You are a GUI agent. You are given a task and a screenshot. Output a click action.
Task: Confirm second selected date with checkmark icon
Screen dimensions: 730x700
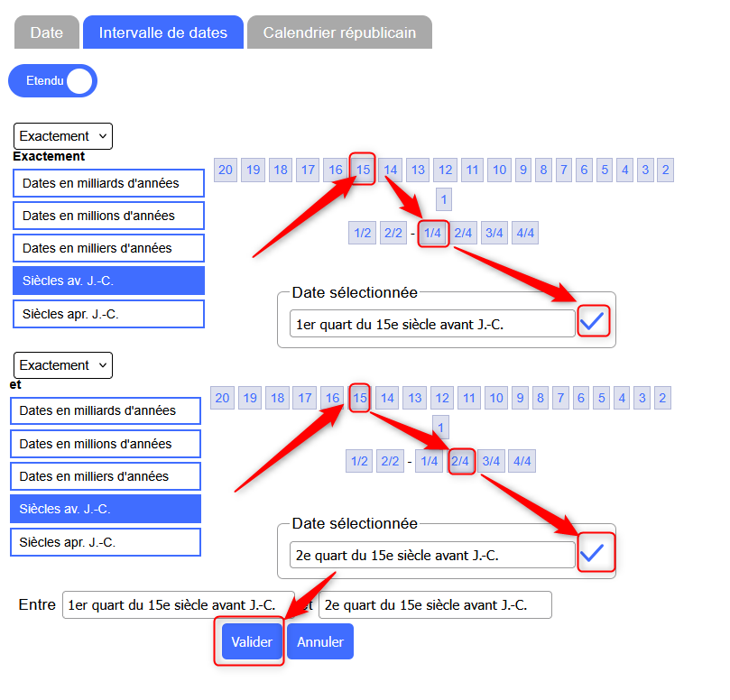pos(594,553)
